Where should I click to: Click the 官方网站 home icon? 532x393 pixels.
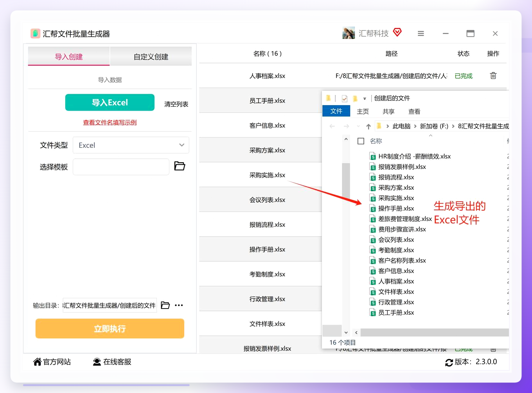(37, 362)
